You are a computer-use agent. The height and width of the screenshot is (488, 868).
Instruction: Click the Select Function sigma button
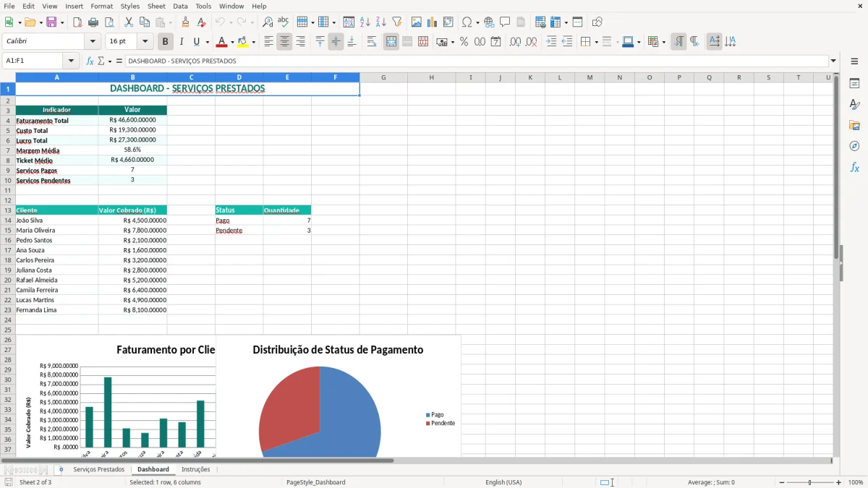(x=101, y=61)
